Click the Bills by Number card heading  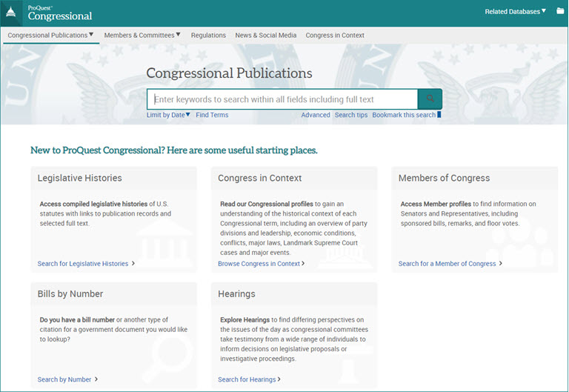(x=70, y=293)
